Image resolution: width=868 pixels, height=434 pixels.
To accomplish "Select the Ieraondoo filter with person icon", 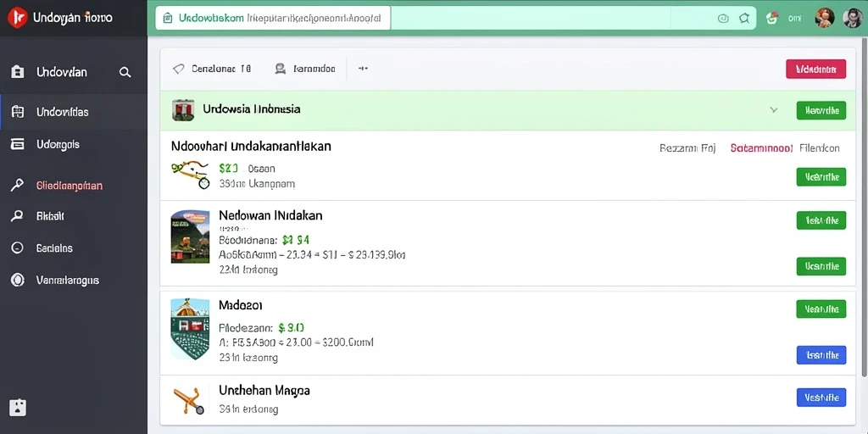I will click(305, 69).
